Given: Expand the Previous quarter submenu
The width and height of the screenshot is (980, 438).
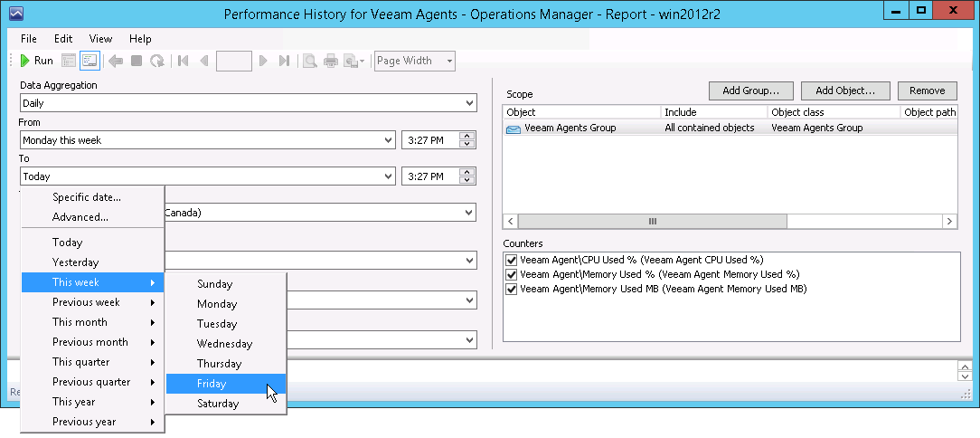Looking at the screenshot, I should point(92,382).
